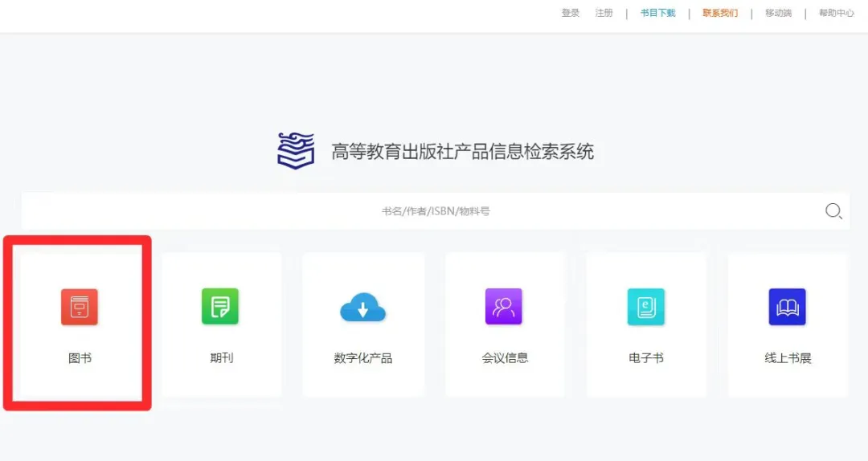The width and height of the screenshot is (868, 461).
Task: Click the 线上书展 label text
Action: coord(788,358)
